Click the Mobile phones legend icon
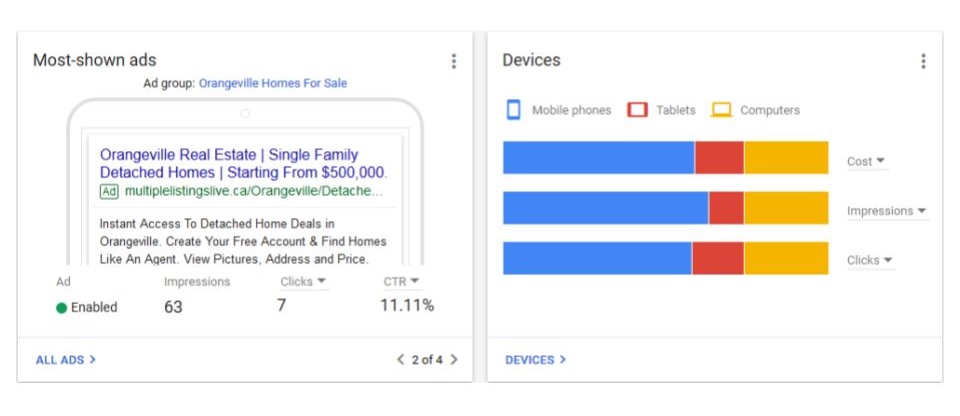The height and width of the screenshot is (416, 960). pos(514,110)
